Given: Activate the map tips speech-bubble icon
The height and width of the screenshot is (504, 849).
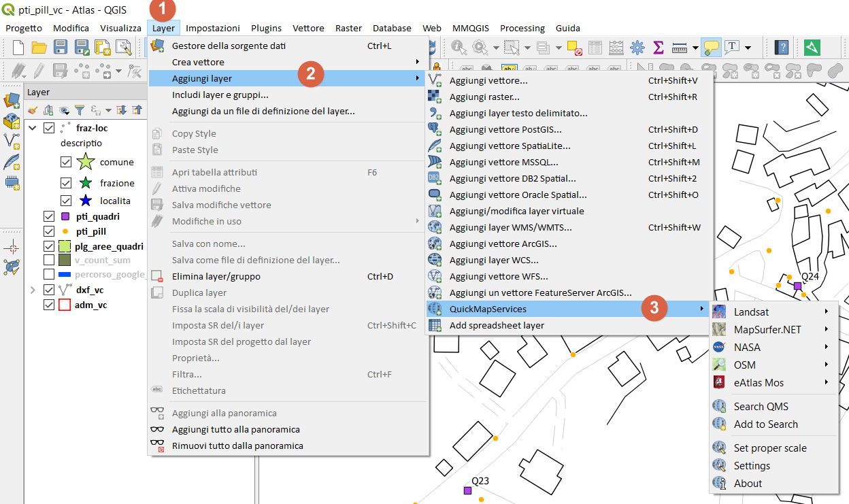Looking at the screenshot, I should click(x=711, y=48).
